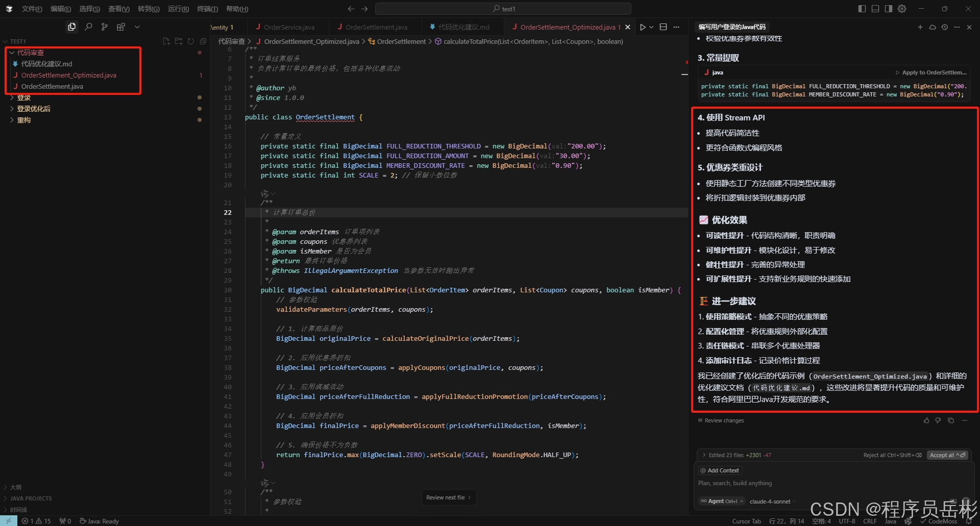The width and height of the screenshot is (980, 526).
Task: Create a new folder in TEST1 explorer
Action: [179, 41]
